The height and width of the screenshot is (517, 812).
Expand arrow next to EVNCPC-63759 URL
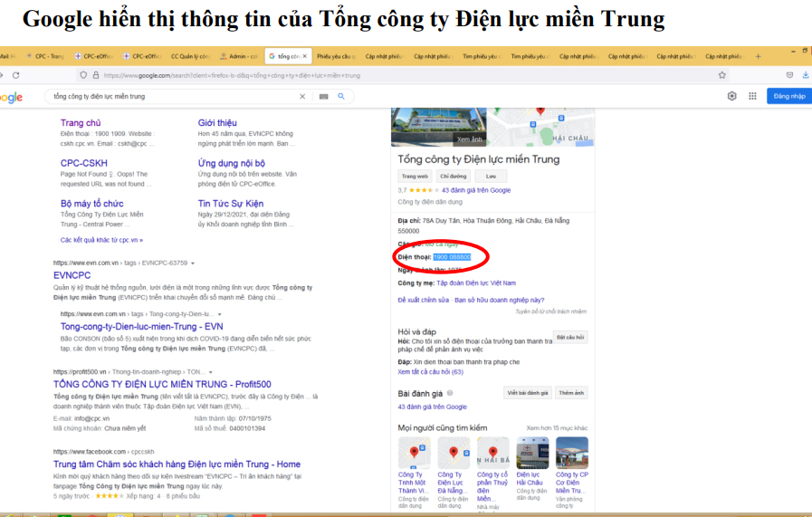click(193, 263)
